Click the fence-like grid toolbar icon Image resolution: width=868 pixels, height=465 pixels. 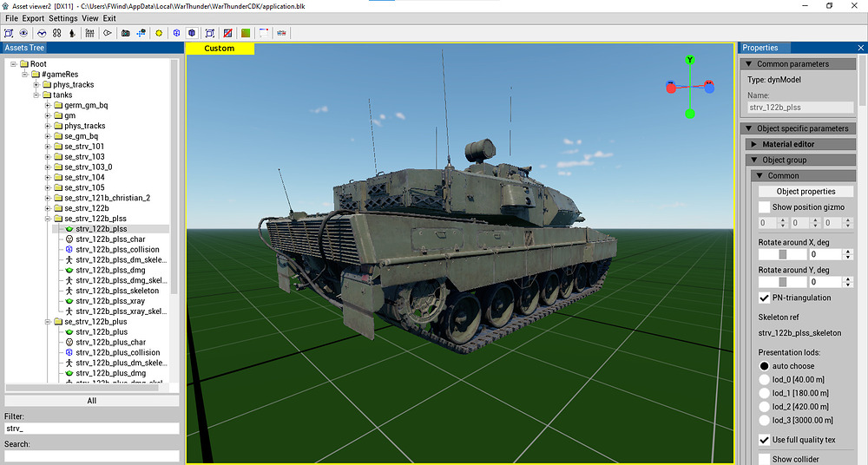click(x=89, y=33)
